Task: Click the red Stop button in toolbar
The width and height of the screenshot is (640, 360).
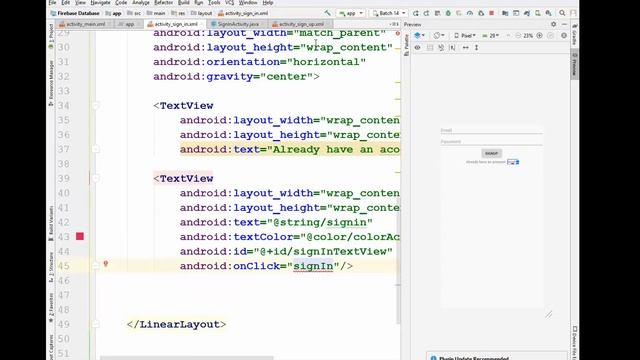Action: pyautogui.click(x=491, y=13)
